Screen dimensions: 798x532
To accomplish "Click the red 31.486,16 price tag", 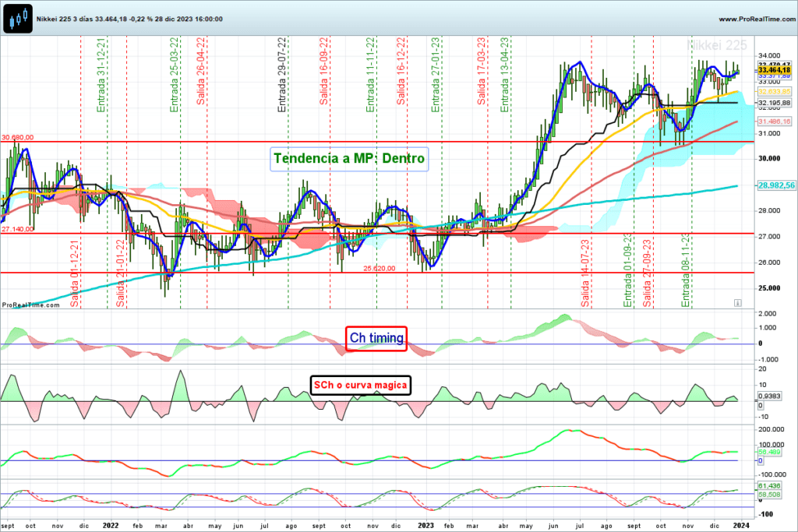I will (x=774, y=121).
